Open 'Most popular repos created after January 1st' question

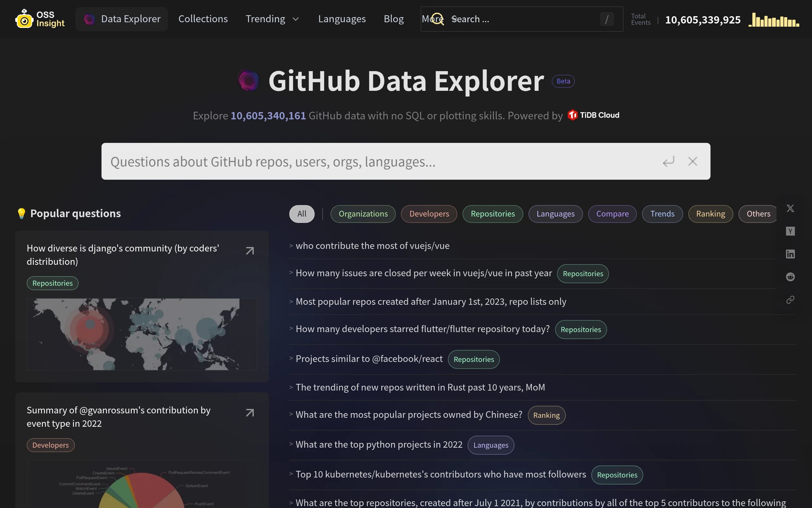click(431, 302)
